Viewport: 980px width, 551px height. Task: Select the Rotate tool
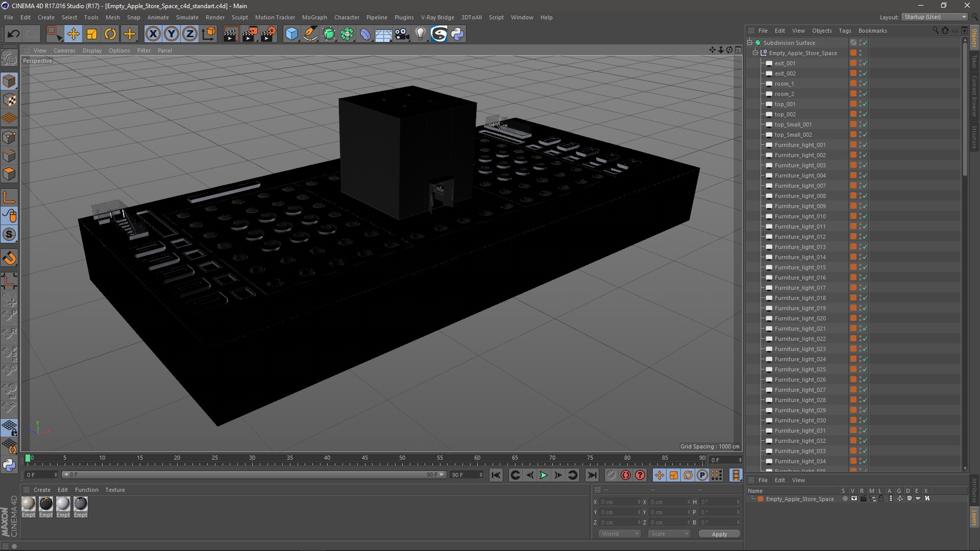[110, 34]
